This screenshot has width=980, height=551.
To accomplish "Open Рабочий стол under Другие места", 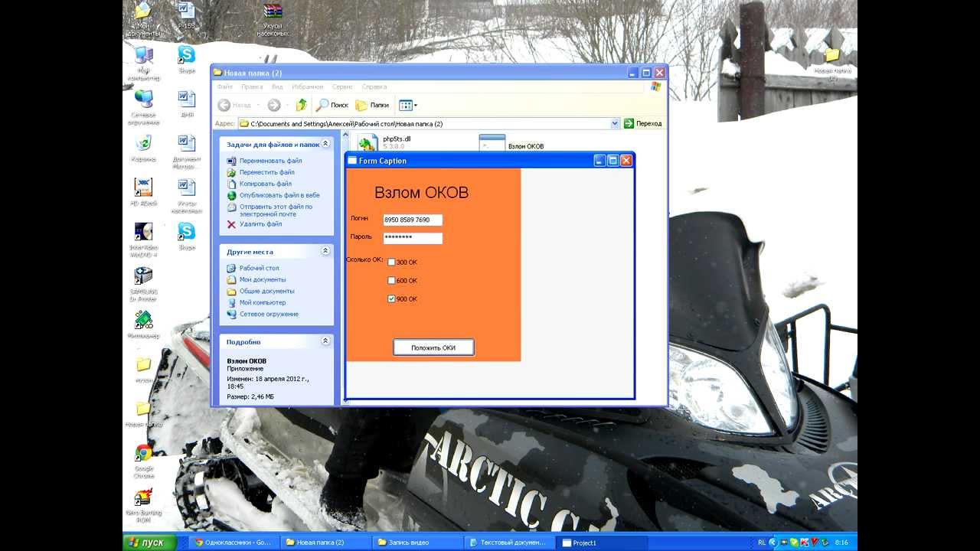I will (259, 268).
